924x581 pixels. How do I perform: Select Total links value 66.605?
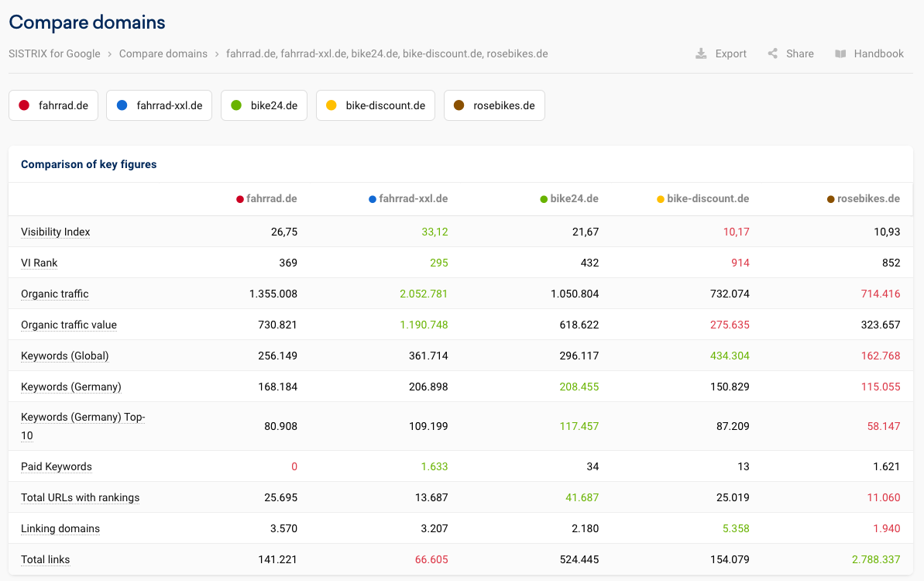[431, 560]
